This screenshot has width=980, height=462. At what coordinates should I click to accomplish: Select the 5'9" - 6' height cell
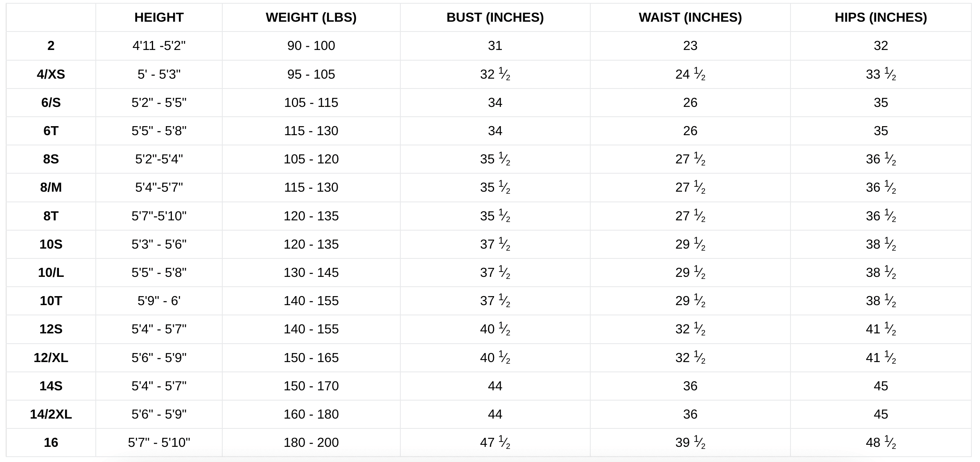pyautogui.click(x=159, y=301)
